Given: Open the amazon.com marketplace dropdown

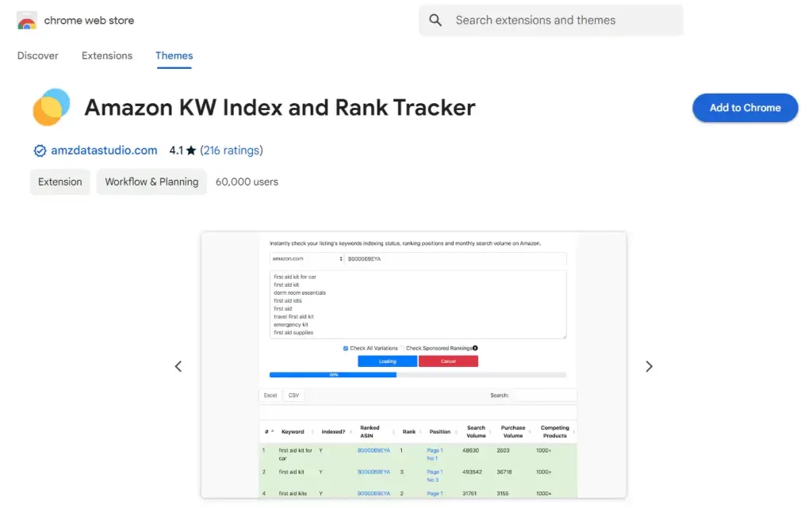Looking at the screenshot, I should pyautogui.click(x=306, y=258).
